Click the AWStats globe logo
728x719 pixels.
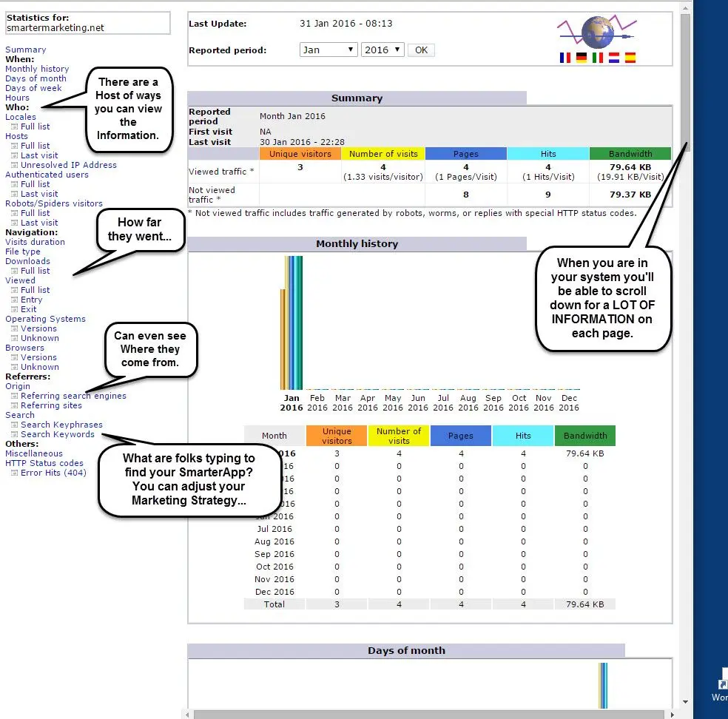596,32
